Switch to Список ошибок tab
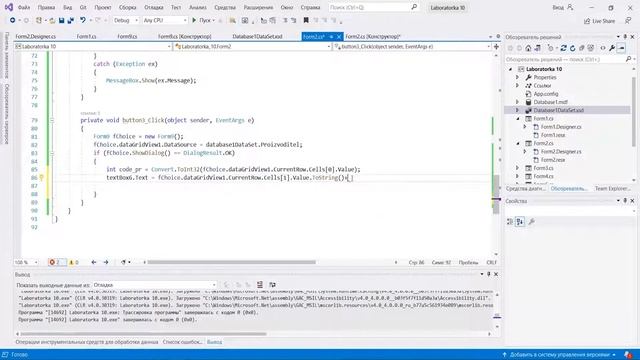Viewport: 640px width, 360px height. coord(182,342)
